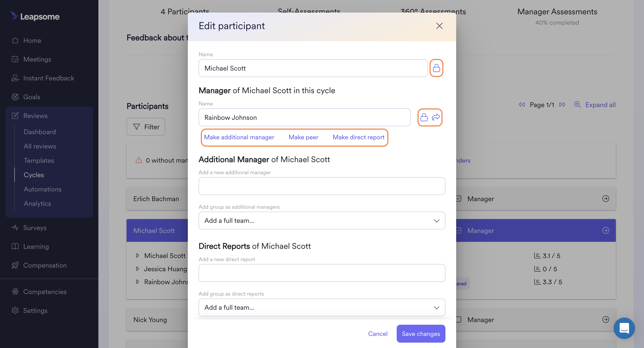Click the arrow icon on Erlich Bachman row
The height and width of the screenshot is (348, 644).
click(606, 199)
